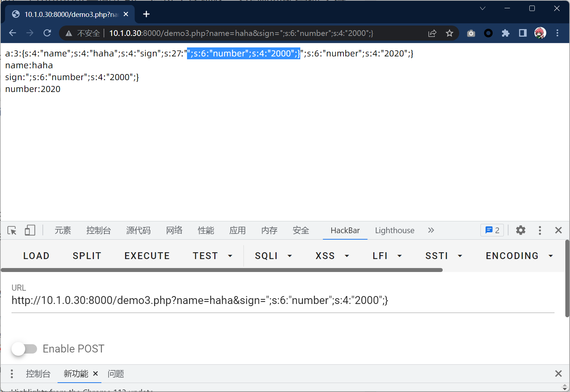Toggle the device toolbar emulation icon
The height and width of the screenshot is (392, 570).
30,230
